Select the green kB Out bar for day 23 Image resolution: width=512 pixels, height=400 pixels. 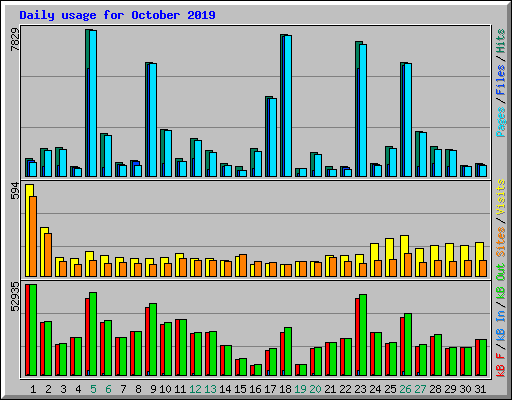click(x=363, y=335)
